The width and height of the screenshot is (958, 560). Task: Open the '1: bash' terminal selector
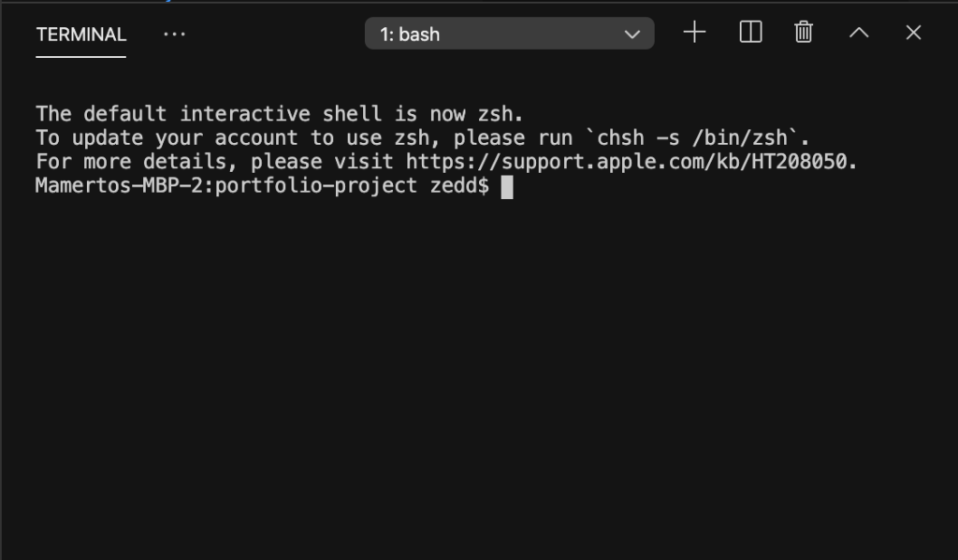point(509,34)
